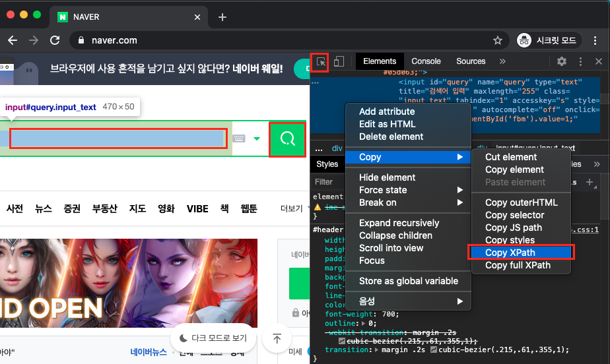Click the game advertisement banner image
610x364 pixels.
click(128, 283)
